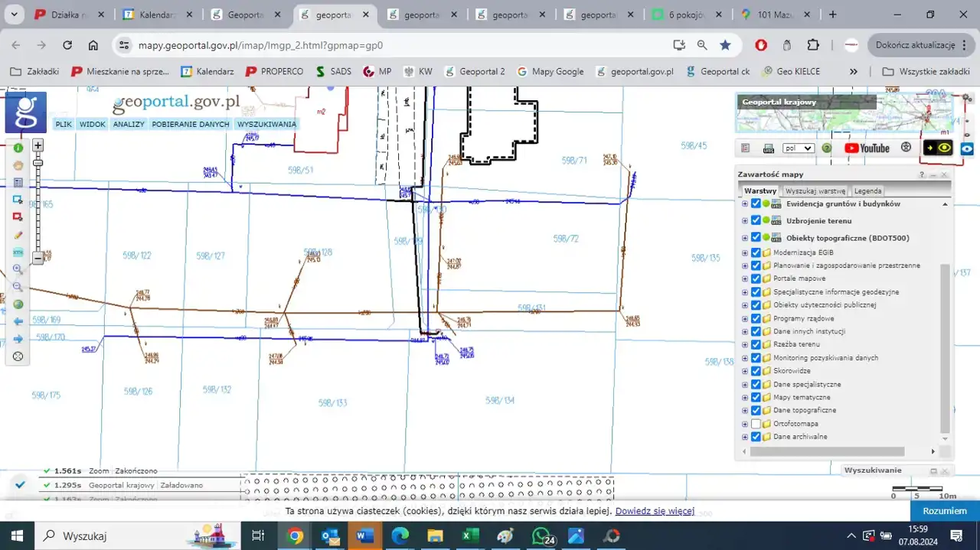Open the 'Dowiedz się więcej' link
980x550 pixels.
click(654, 511)
